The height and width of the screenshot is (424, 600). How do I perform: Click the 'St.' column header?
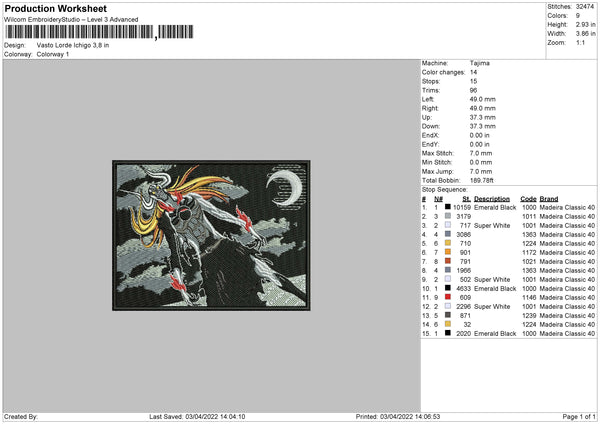pyautogui.click(x=466, y=199)
